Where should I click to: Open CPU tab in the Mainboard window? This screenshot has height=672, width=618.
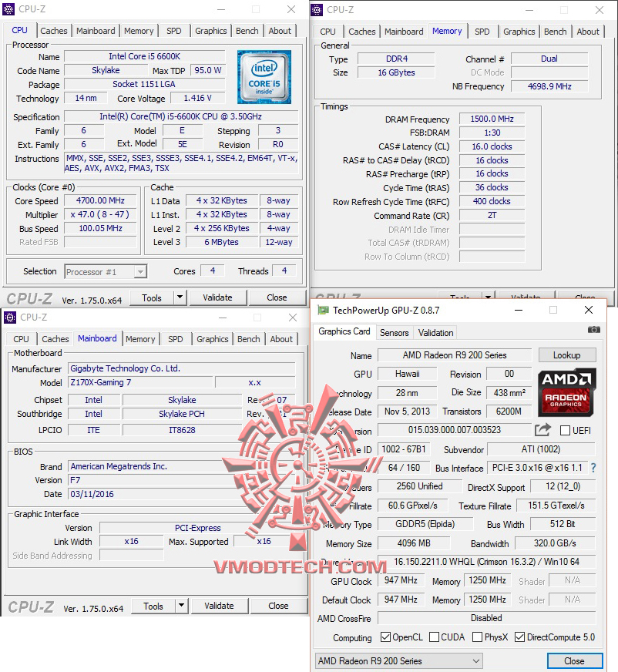[x=21, y=339]
